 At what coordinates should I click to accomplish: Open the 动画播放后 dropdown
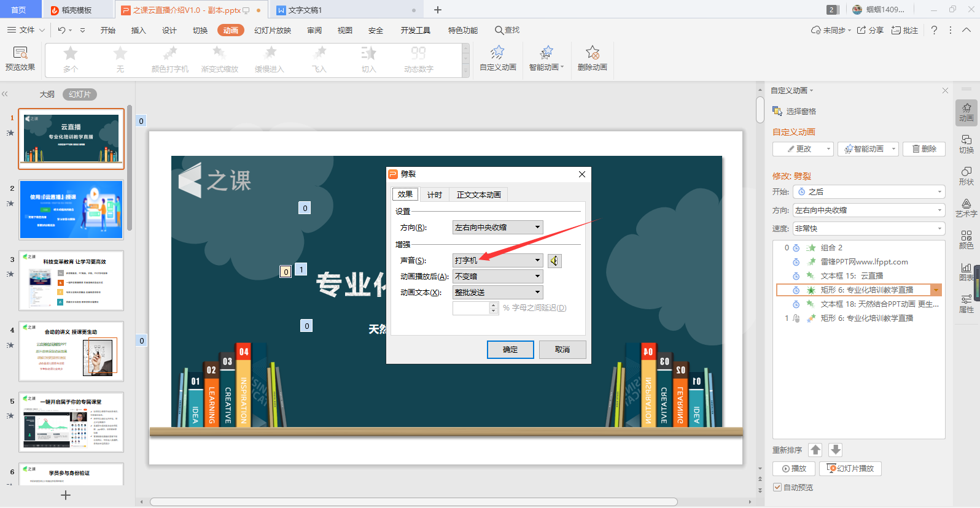tap(498, 277)
